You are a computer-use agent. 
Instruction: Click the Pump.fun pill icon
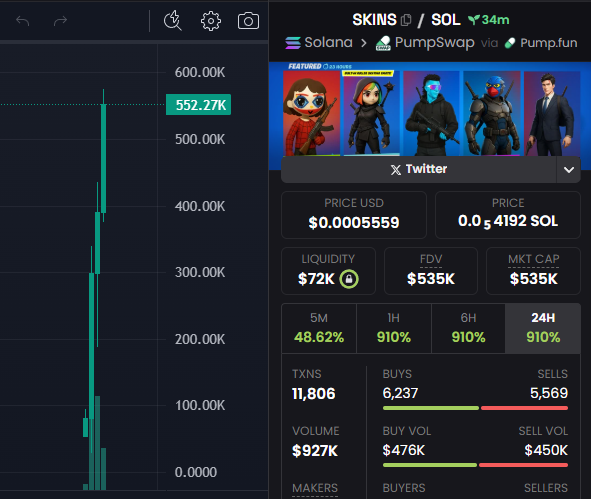tap(510, 43)
